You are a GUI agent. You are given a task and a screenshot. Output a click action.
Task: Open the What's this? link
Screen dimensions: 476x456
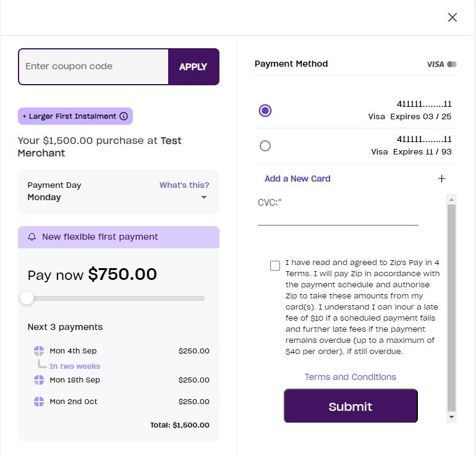tap(184, 185)
